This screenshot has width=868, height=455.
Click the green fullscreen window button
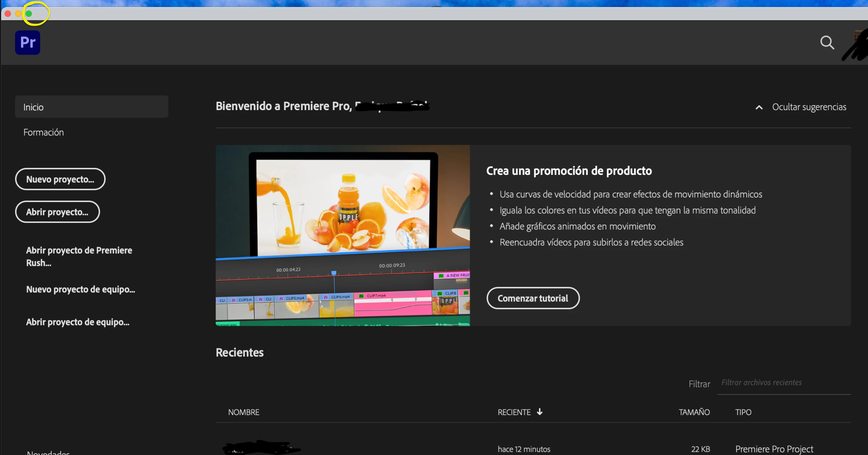(x=29, y=14)
